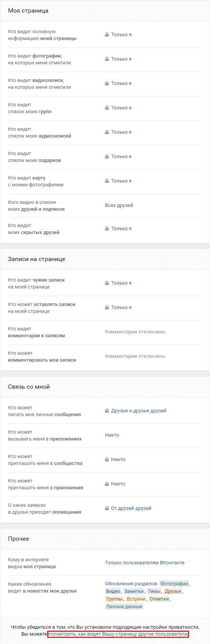The width and height of the screenshot is (210, 644).
Task: Click lock icon for community invitations setting
Action: click(x=107, y=460)
